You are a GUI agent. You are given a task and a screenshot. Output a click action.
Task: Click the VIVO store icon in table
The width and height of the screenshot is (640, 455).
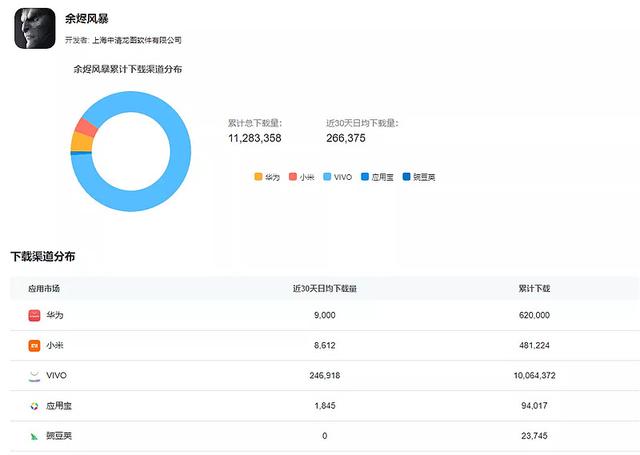coord(35,375)
